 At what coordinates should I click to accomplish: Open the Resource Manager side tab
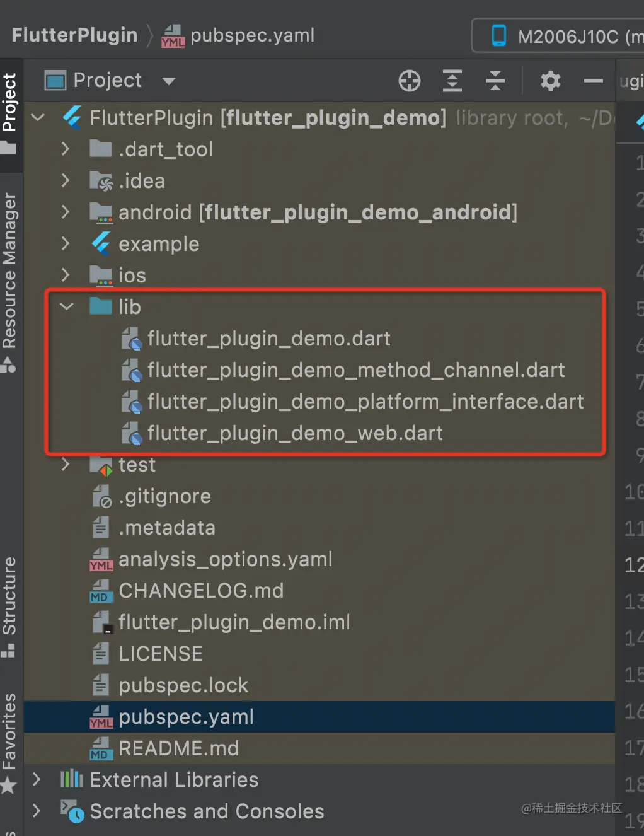[x=10, y=282]
